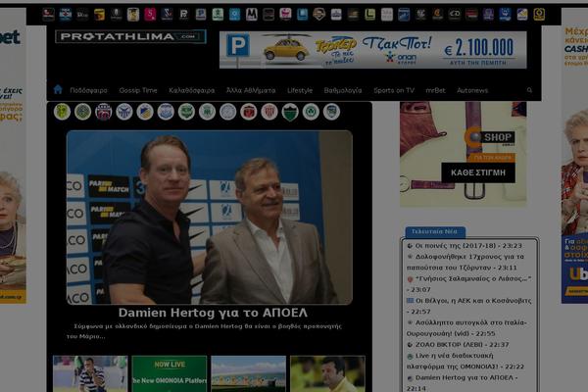This screenshot has width=588, height=392.
Task: Click the white M icon in top strip
Action: coord(251,15)
